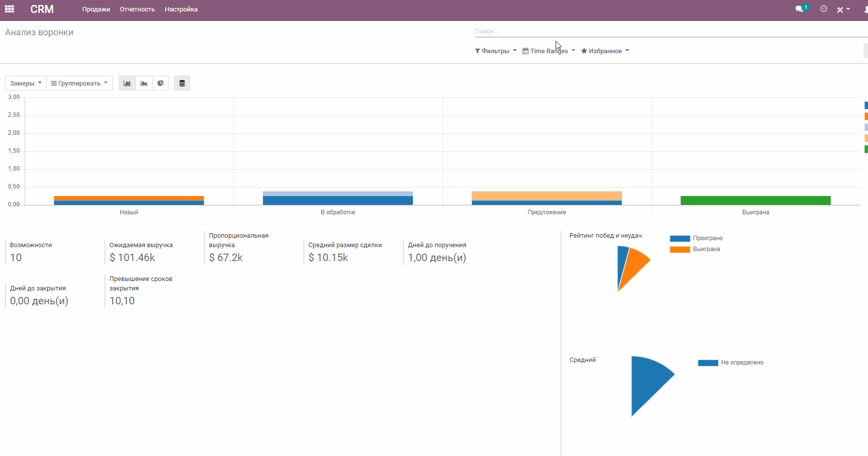
Task: Select the pie chart view icon
Action: (x=160, y=83)
